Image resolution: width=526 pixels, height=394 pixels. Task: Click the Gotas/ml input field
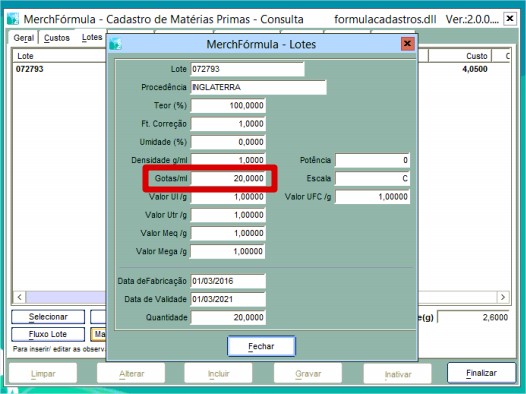pyautogui.click(x=228, y=178)
